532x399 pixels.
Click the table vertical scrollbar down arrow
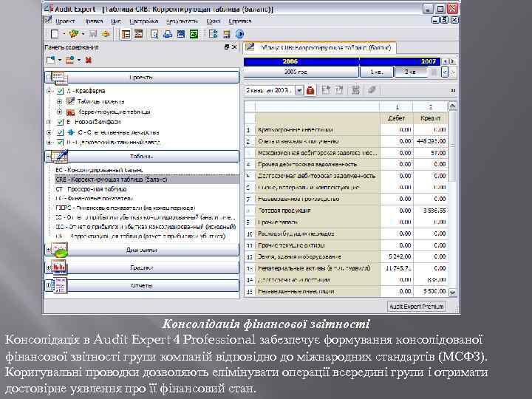[x=452, y=292]
